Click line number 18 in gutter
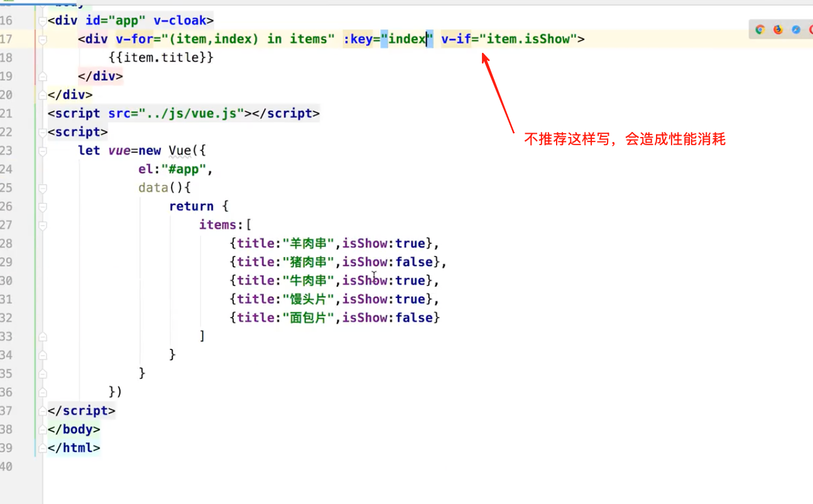This screenshot has height=504, width=813. (6, 58)
